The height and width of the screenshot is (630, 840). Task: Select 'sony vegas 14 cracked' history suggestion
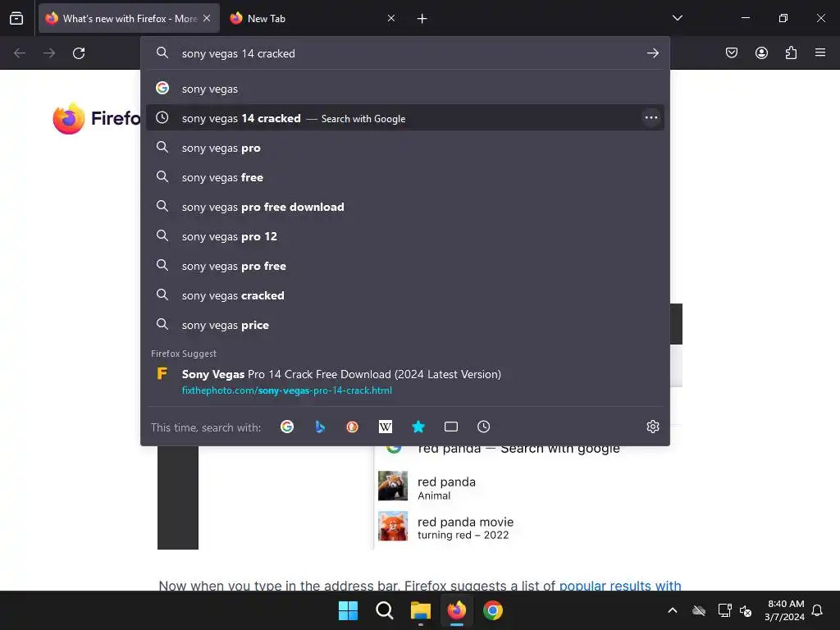[x=405, y=118]
